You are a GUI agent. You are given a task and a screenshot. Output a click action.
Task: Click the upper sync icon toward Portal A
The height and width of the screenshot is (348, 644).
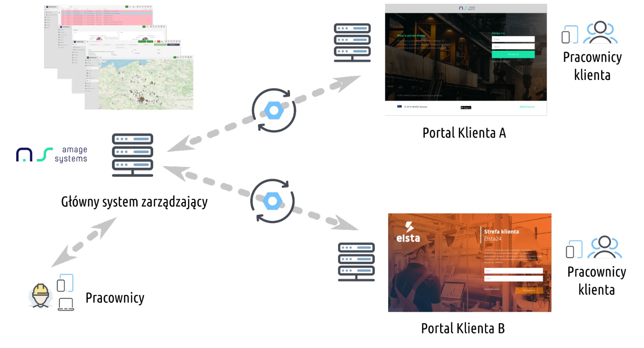click(x=274, y=110)
